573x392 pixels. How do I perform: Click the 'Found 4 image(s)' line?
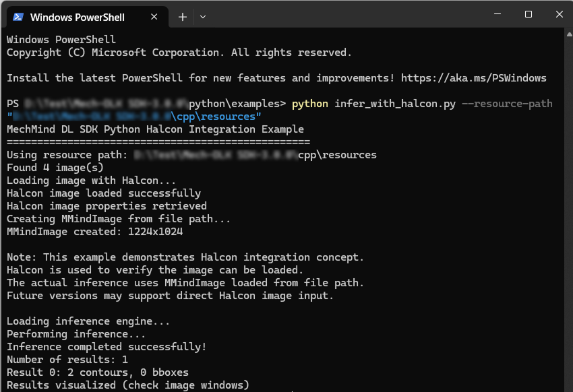pos(55,168)
